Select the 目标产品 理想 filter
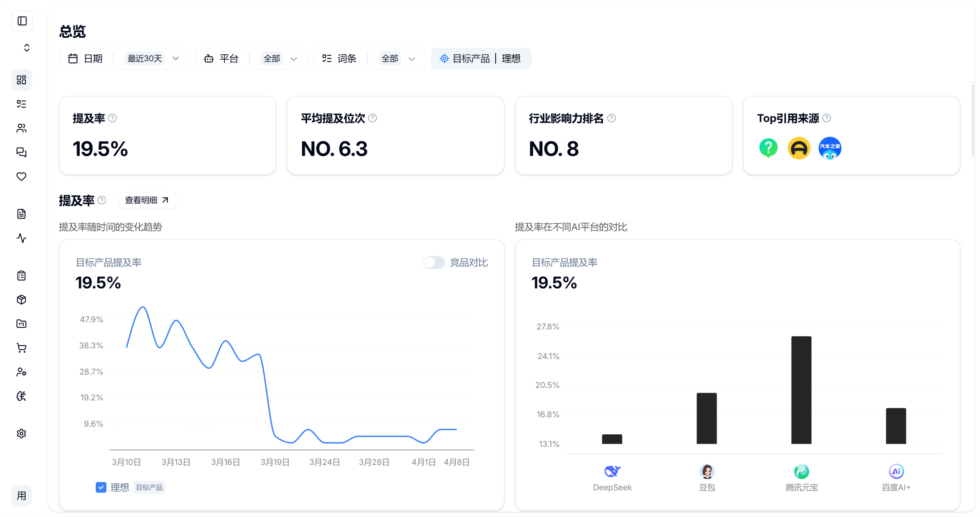 click(481, 58)
